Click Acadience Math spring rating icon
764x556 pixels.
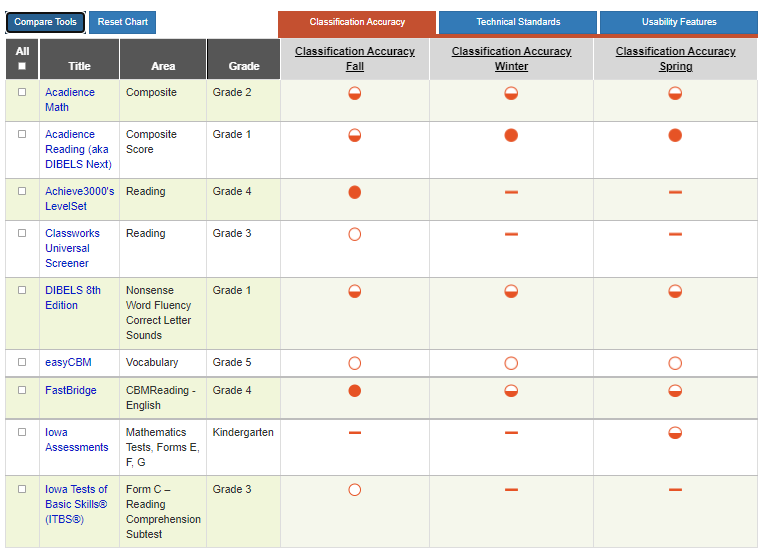click(675, 93)
